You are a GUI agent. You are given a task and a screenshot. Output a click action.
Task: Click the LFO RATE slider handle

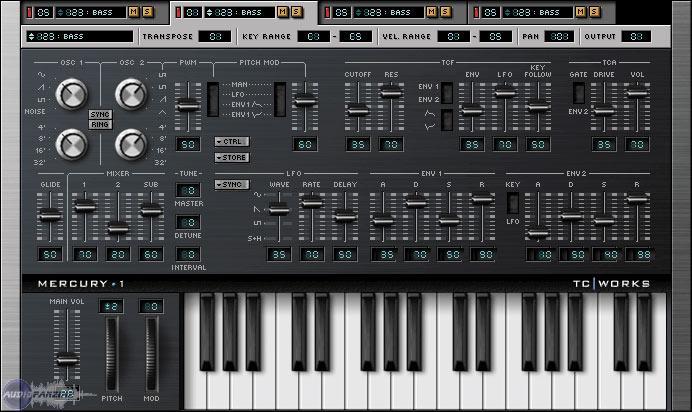pyautogui.click(x=312, y=202)
